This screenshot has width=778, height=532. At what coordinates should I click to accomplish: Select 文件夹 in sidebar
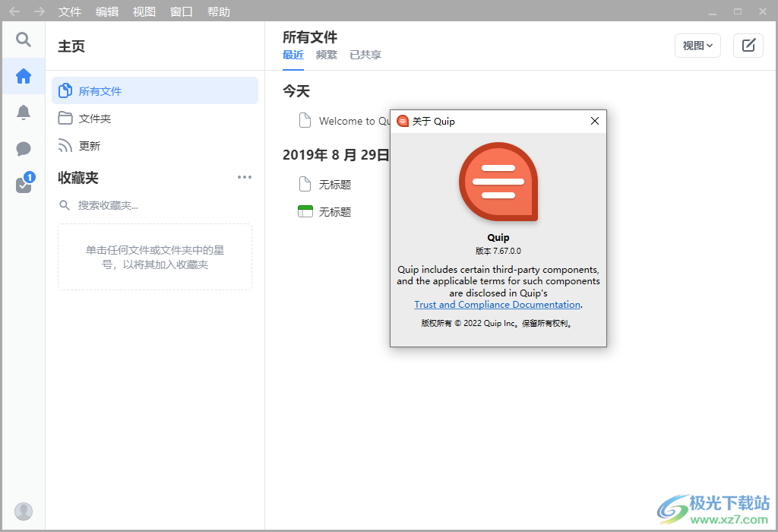click(x=155, y=118)
